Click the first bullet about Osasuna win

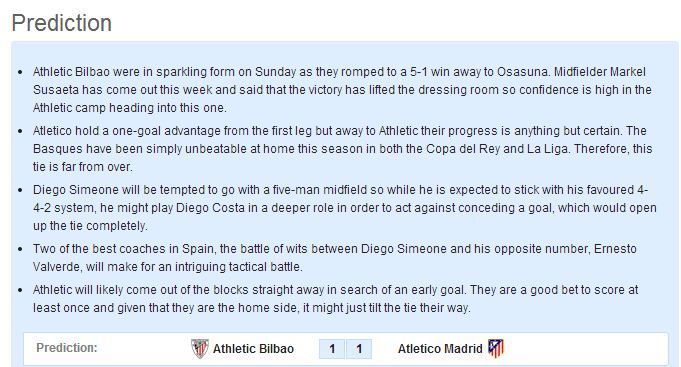342,89
